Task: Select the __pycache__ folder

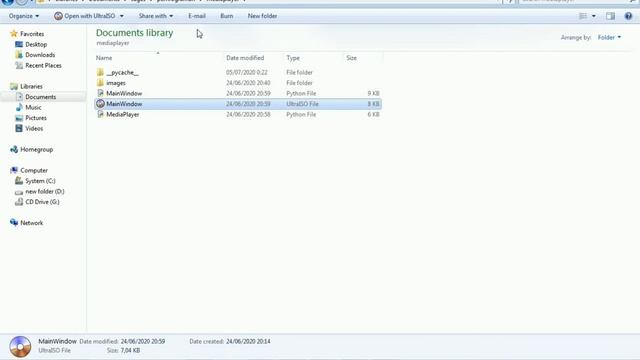Action: click(122, 73)
